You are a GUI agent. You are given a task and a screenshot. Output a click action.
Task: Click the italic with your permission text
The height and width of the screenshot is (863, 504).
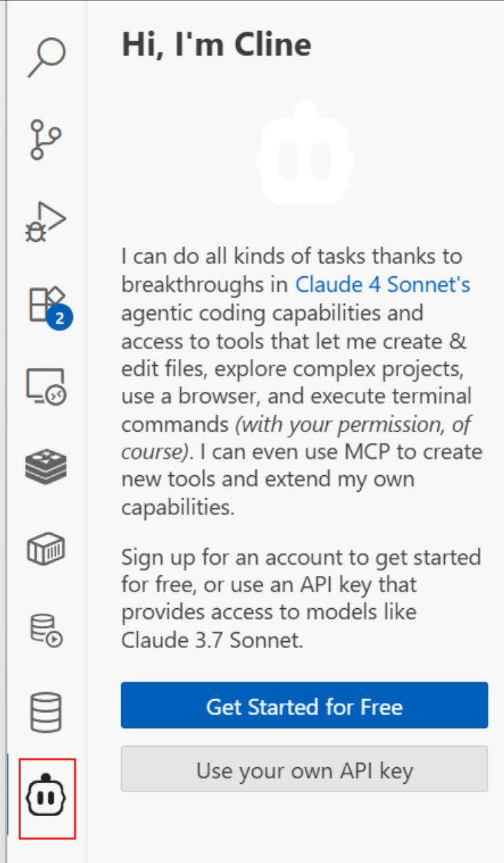(x=353, y=424)
